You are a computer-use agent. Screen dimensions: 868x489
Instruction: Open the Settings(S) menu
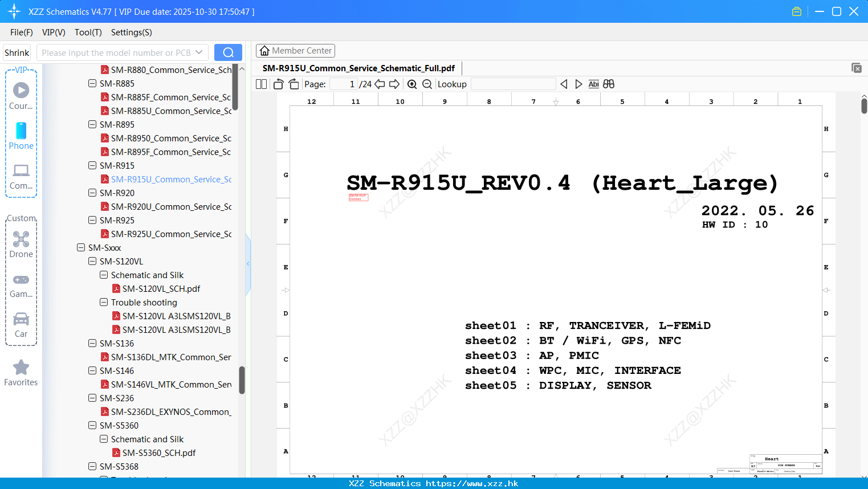(x=132, y=32)
